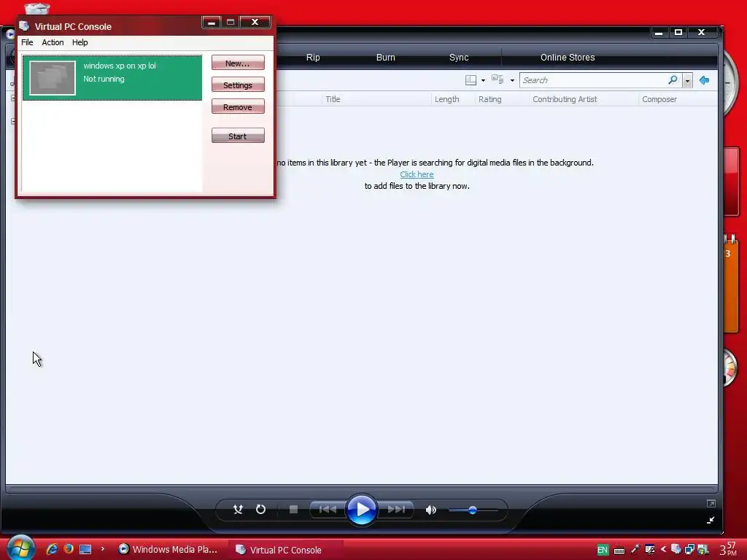747x560 pixels.
Task: Sort by the Title column header
Action: [333, 99]
